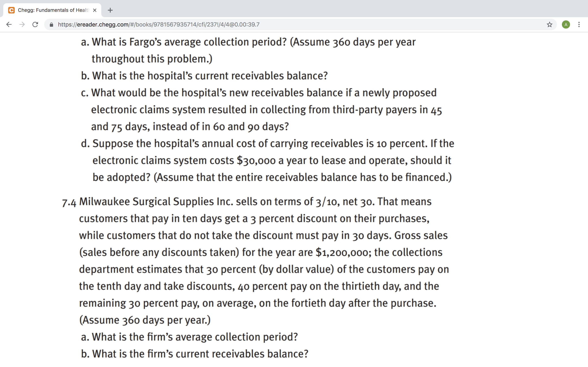Image resolution: width=588 pixels, height=367 pixels.
Task: Click the problem 7.4 number heading
Action: [x=69, y=202]
